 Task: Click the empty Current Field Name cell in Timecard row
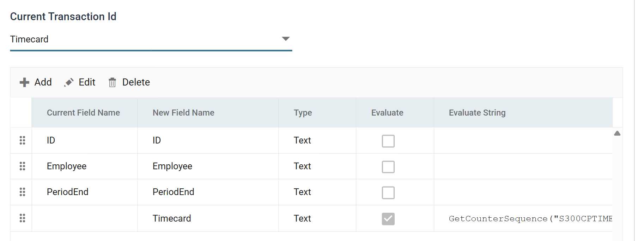pyautogui.click(x=85, y=218)
